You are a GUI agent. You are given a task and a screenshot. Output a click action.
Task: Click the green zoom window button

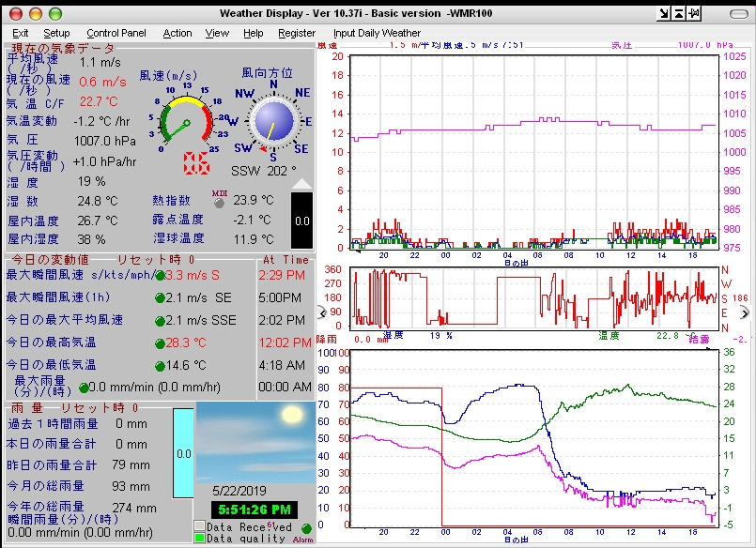55,14
